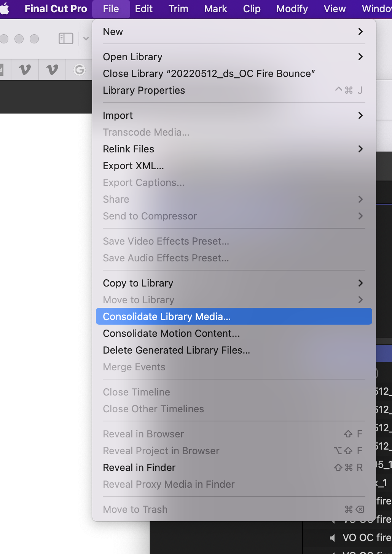Viewport: 392px width, 554px height.
Task: Open the Edit menu
Action: click(x=143, y=9)
